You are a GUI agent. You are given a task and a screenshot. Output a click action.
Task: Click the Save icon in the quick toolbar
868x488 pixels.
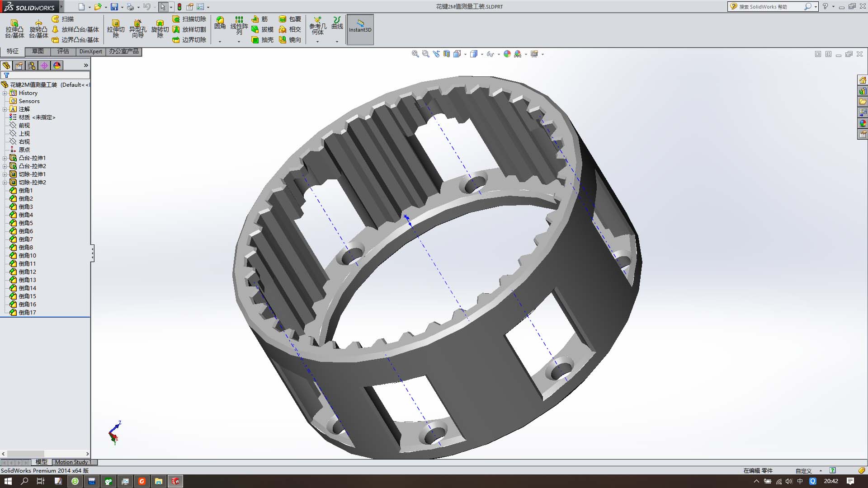click(x=114, y=7)
